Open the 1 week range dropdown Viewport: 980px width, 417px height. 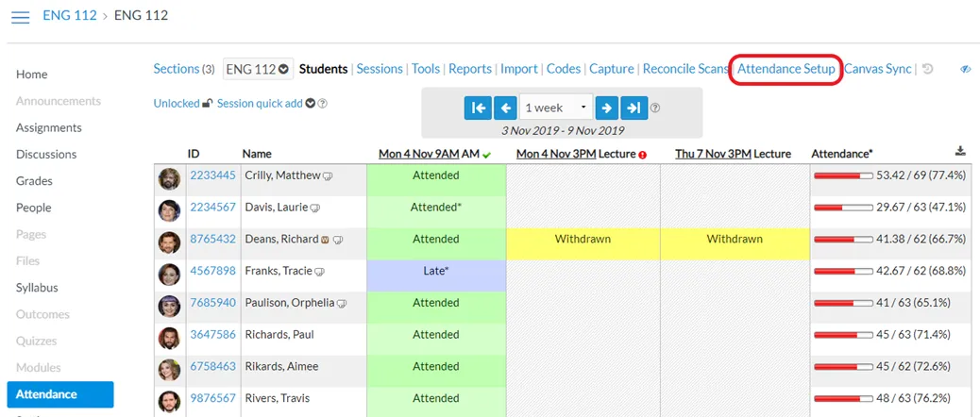point(556,108)
